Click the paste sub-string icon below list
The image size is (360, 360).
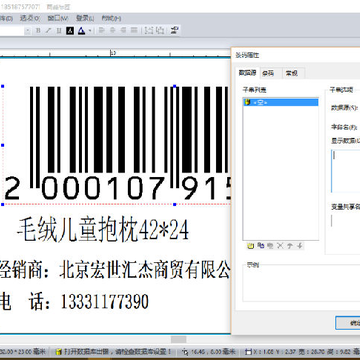coord(270,246)
